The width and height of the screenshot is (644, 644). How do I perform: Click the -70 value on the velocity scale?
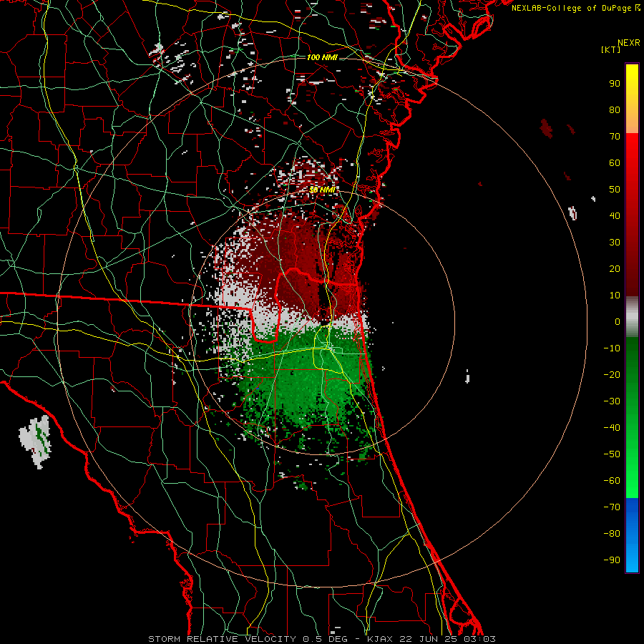(612, 507)
